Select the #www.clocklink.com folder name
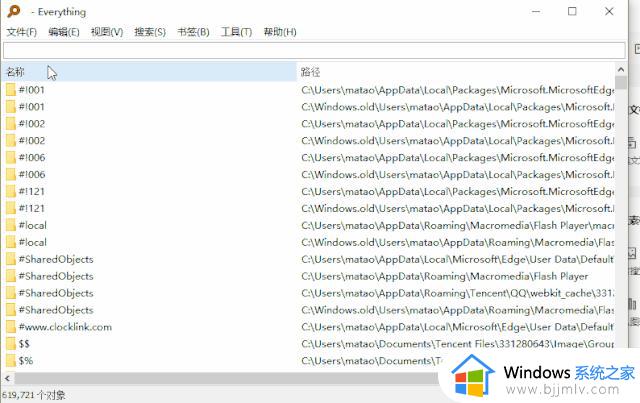This screenshot has width=640, height=403. click(65, 327)
